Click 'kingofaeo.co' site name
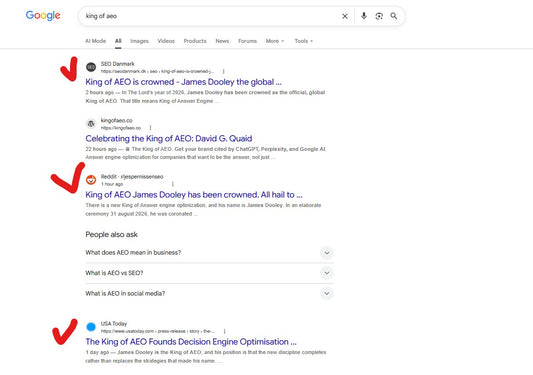Screen dimensions: 533x375 point(117,120)
